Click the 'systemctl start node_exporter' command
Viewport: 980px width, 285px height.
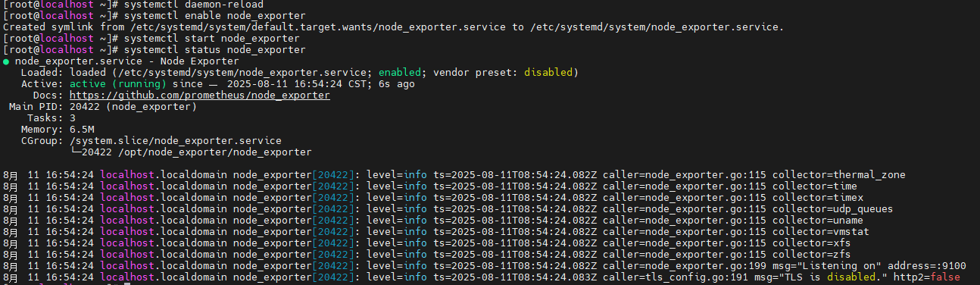coord(211,39)
